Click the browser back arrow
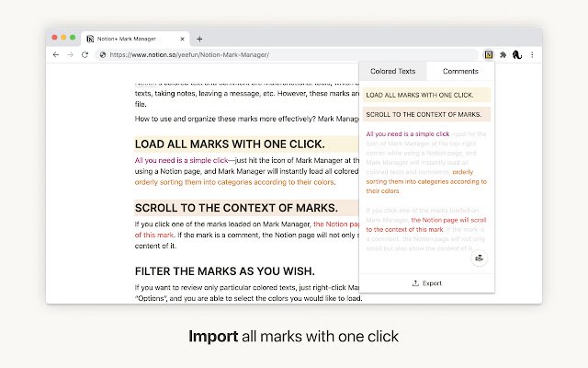 [56, 55]
